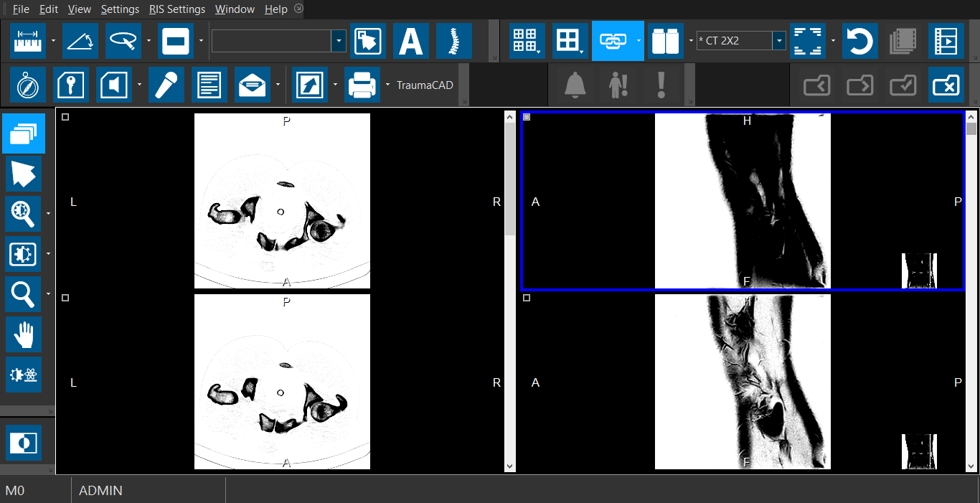Open the CT 2X2 layout dropdown
The height and width of the screenshot is (503, 980).
[x=779, y=41]
